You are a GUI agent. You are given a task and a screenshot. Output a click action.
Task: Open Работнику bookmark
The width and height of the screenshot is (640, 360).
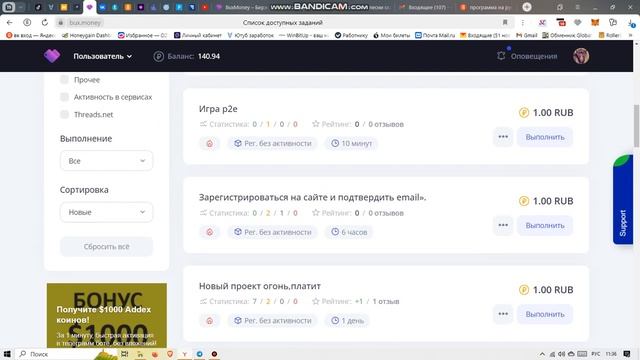pyautogui.click(x=351, y=35)
